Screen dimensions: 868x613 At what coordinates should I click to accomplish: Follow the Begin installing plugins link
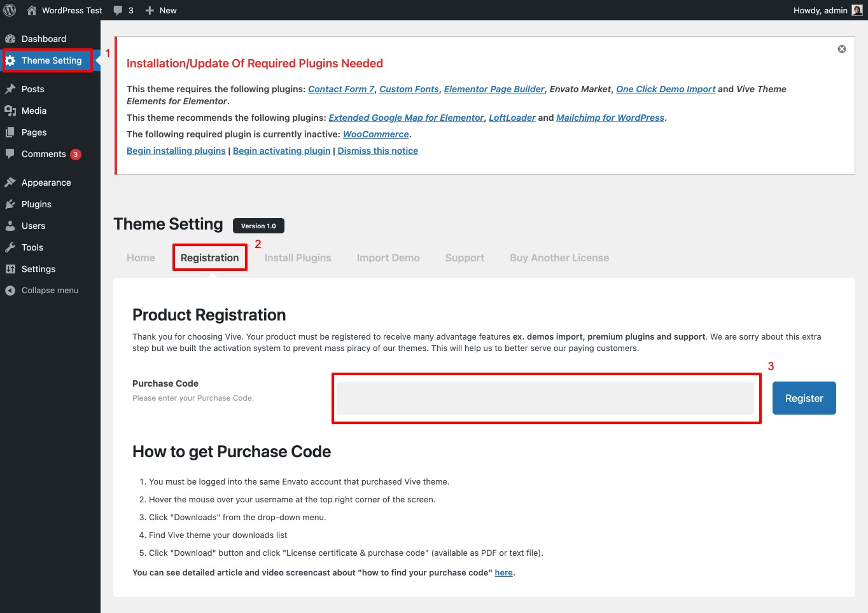pyautogui.click(x=176, y=151)
